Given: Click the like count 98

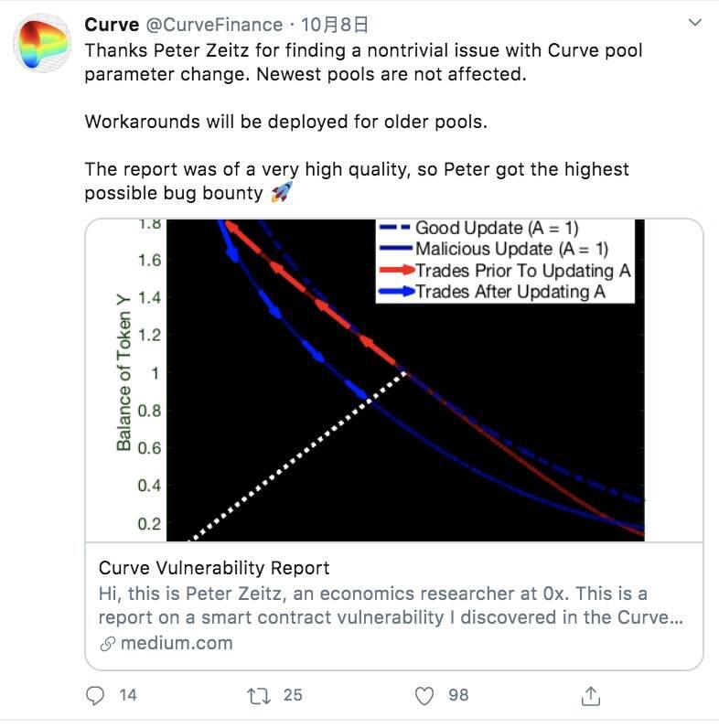Looking at the screenshot, I should (458, 696).
